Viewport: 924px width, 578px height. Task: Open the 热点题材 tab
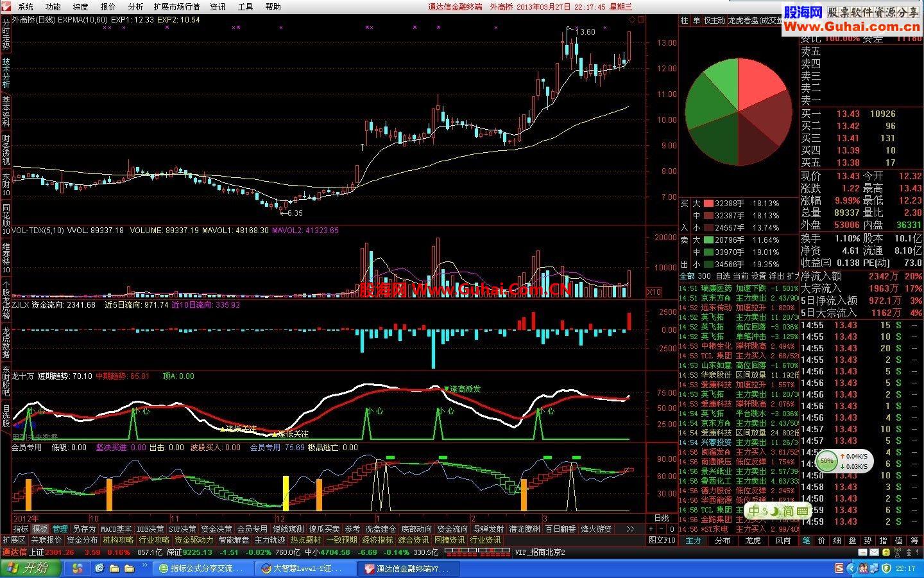(305, 540)
